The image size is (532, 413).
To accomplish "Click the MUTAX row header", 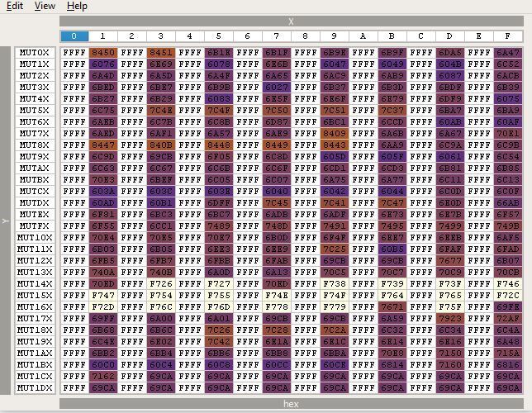I will 35,169.
